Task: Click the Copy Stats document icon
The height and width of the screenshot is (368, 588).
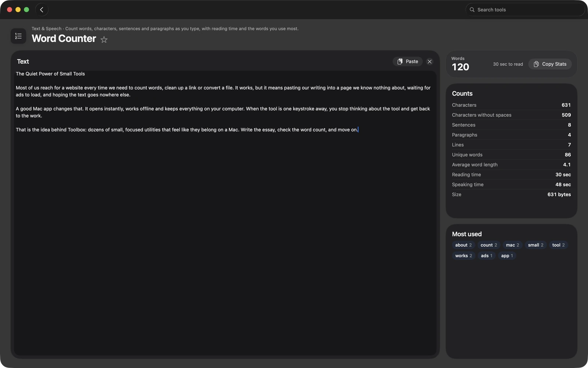Action: [x=536, y=64]
